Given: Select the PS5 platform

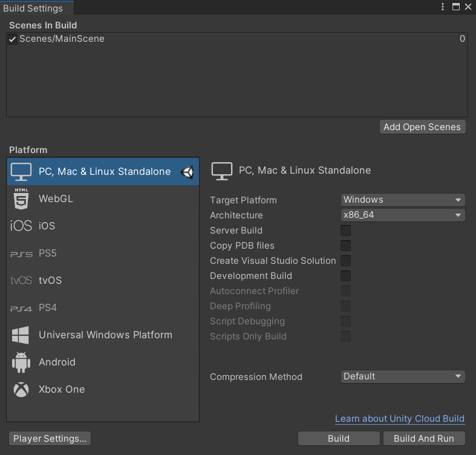Looking at the screenshot, I should tap(103, 253).
